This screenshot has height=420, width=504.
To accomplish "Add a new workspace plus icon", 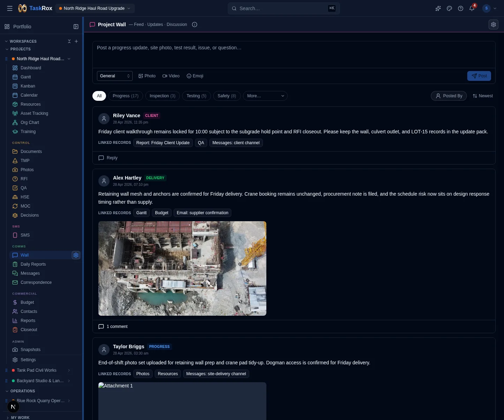I will (x=76, y=41).
